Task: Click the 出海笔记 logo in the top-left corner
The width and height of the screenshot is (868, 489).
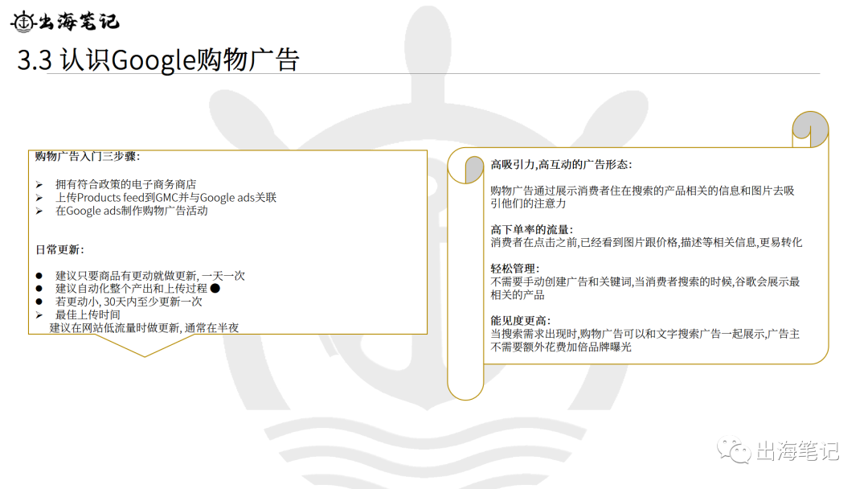Action: point(64,22)
